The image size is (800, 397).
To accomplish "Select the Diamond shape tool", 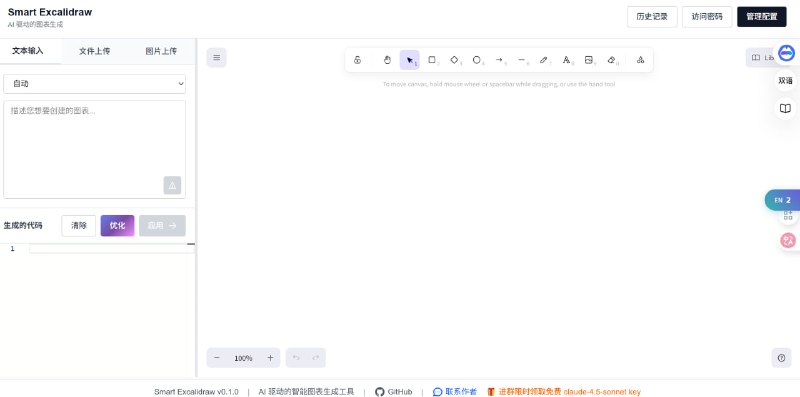I will coord(455,60).
